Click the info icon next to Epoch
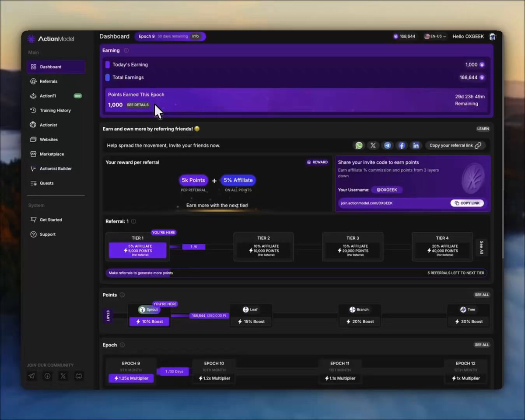525x420 pixels. (x=122, y=345)
